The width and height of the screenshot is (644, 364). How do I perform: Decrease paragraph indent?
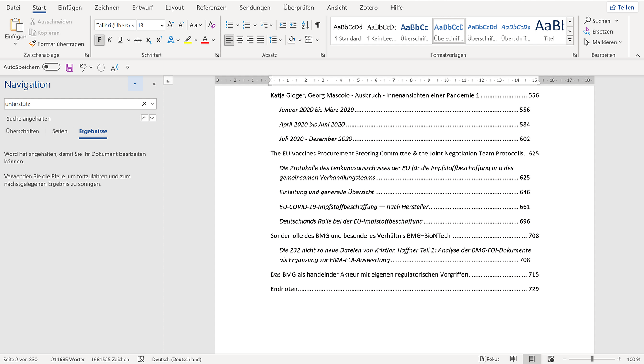[x=282, y=25]
